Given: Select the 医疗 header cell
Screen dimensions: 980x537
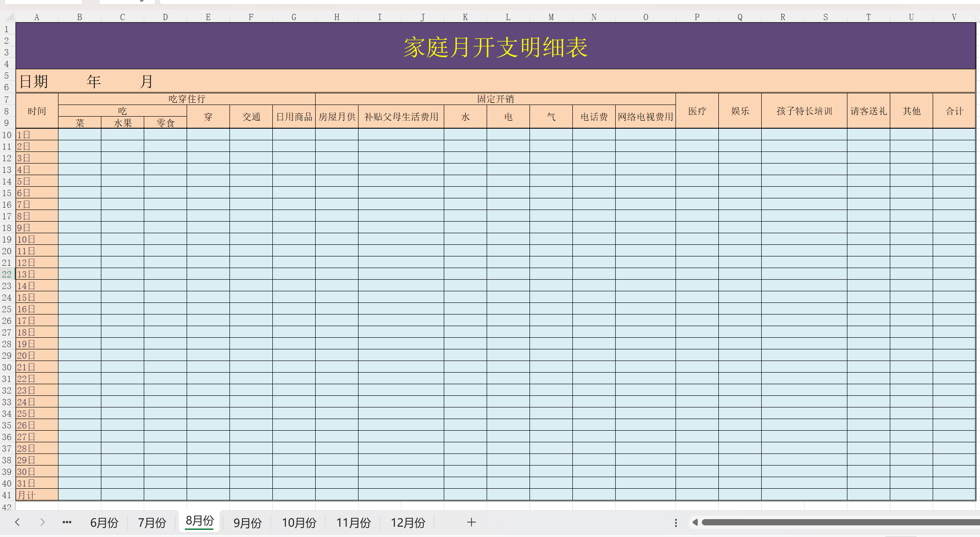Looking at the screenshot, I should [x=697, y=111].
